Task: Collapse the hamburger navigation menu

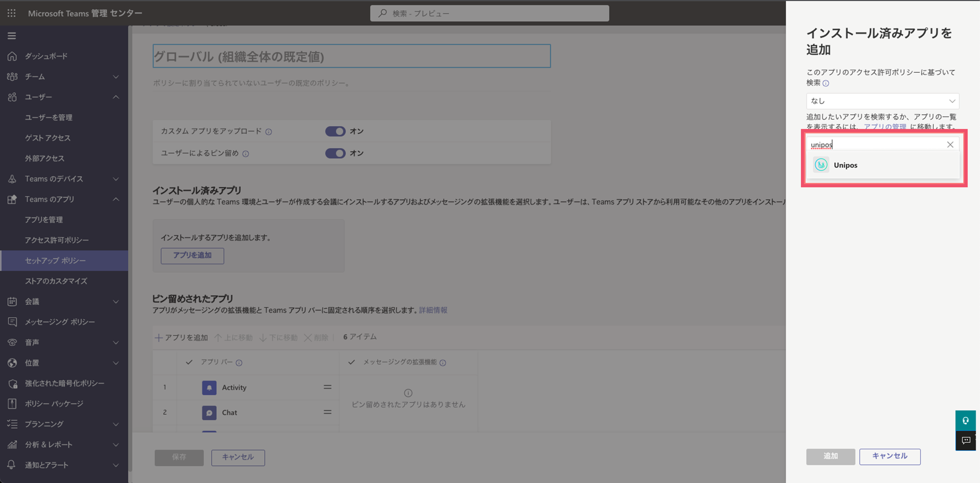Action: pos(12,36)
